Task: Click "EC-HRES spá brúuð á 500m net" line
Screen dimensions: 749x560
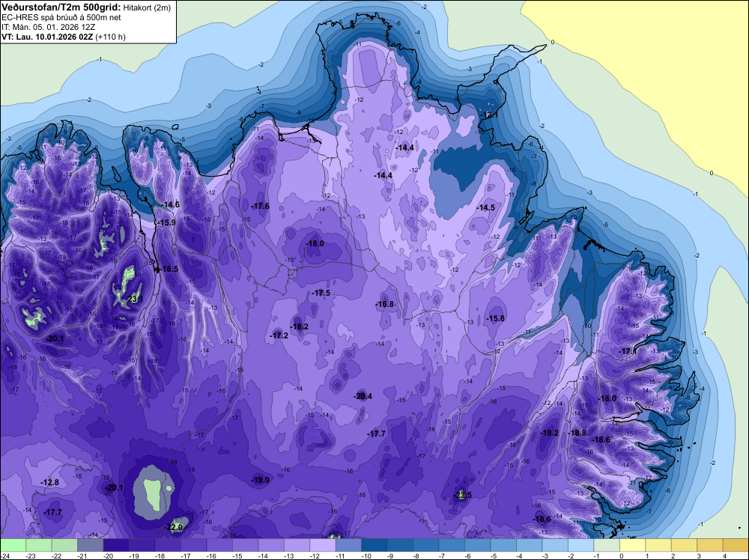Action: (61, 17)
